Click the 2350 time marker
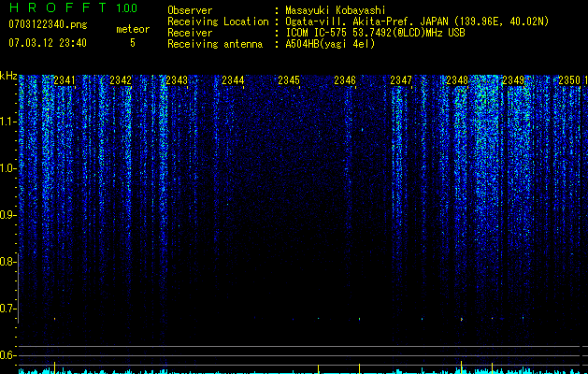Image resolution: width=588 pixels, height=374 pixels. (569, 80)
